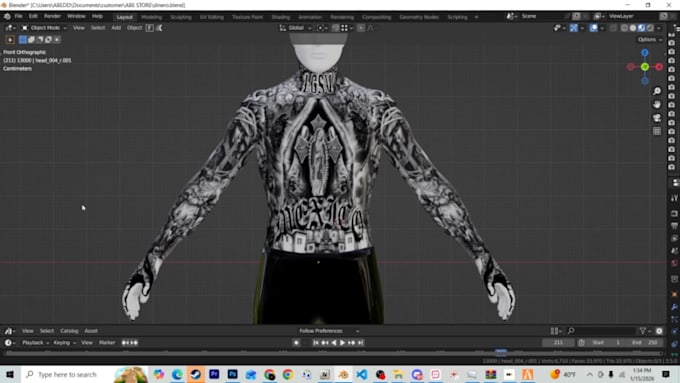Viewport: 680px width, 383px height.
Task: Open the timeline Marker menu
Action: pyautogui.click(x=107, y=343)
